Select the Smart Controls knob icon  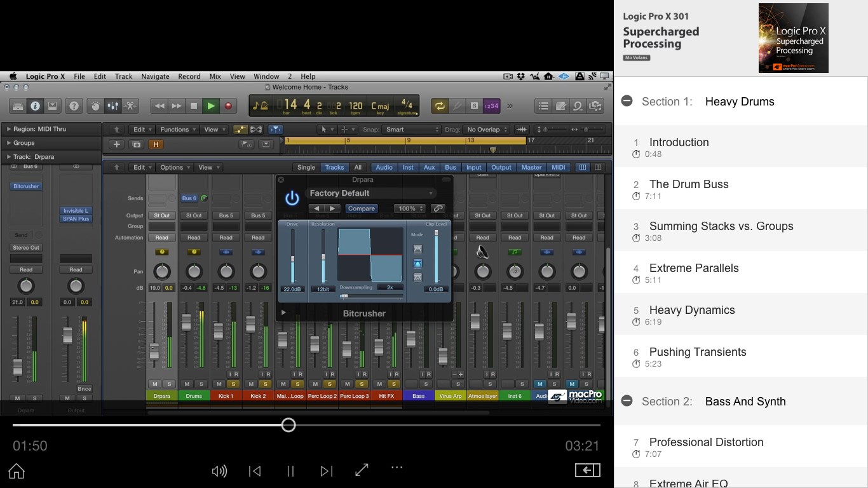pyautogui.click(x=95, y=105)
